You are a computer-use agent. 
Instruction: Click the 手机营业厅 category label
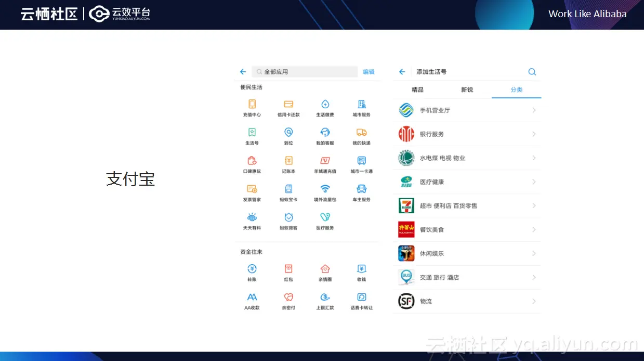pos(435,110)
